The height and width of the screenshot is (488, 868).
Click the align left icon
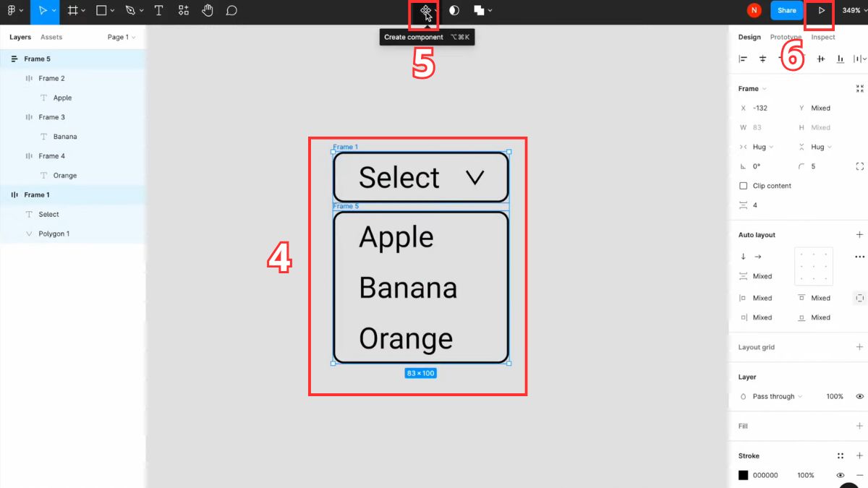742,59
